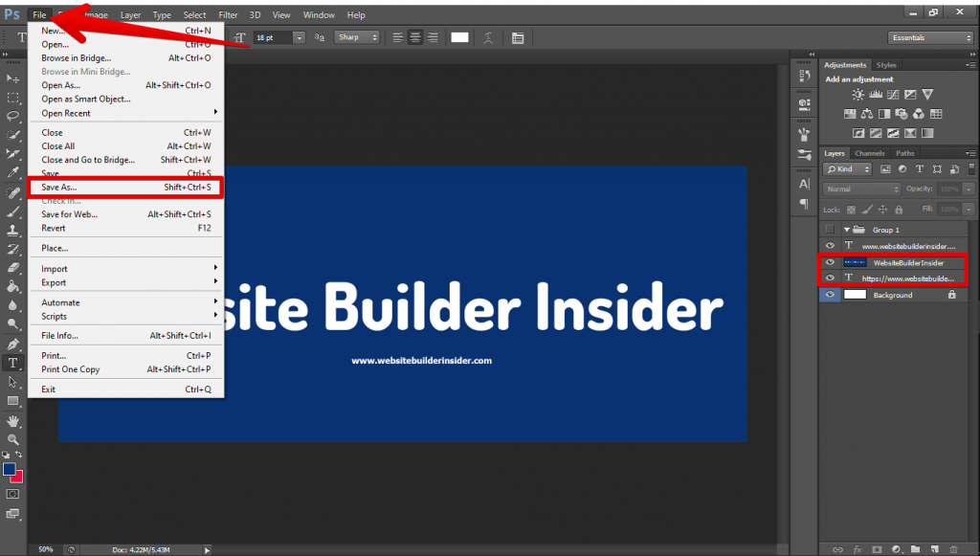Select the Horizontal Type tool
The height and width of the screenshot is (556, 980).
[x=12, y=364]
